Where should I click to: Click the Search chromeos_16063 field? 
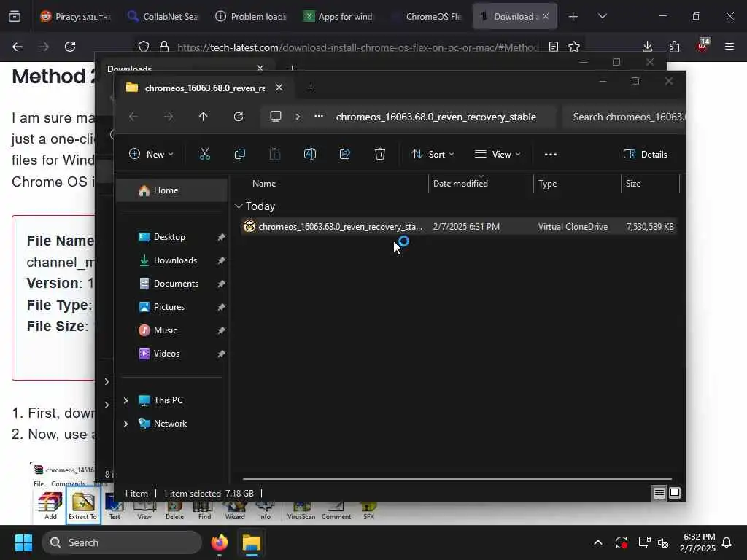pos(624,117)
